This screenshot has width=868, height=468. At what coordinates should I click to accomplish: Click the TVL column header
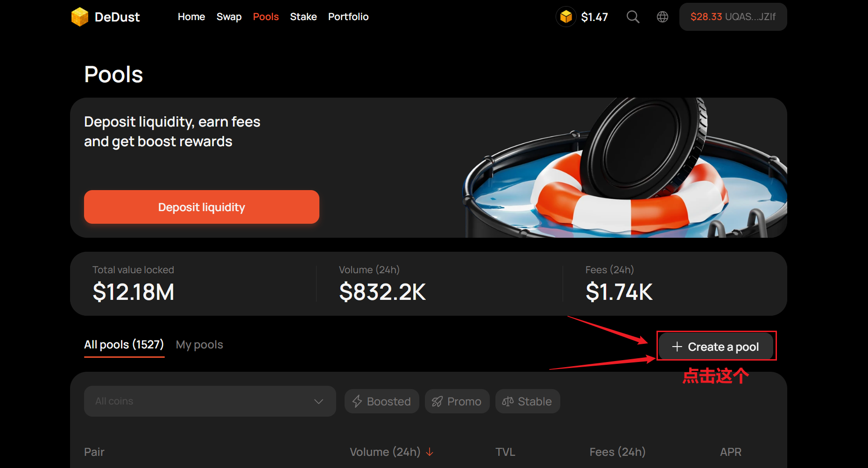[x=505, y=452]
